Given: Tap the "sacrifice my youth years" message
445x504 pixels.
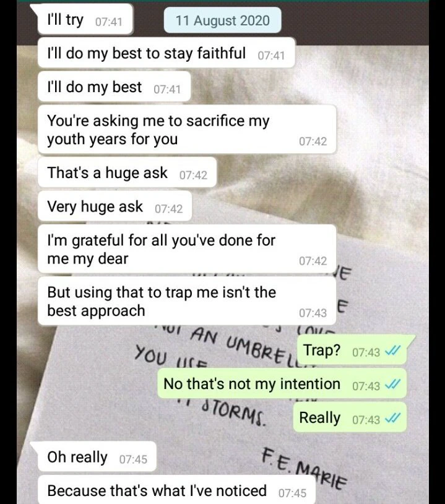Looking at the screenshot, I should pos(187,129).
